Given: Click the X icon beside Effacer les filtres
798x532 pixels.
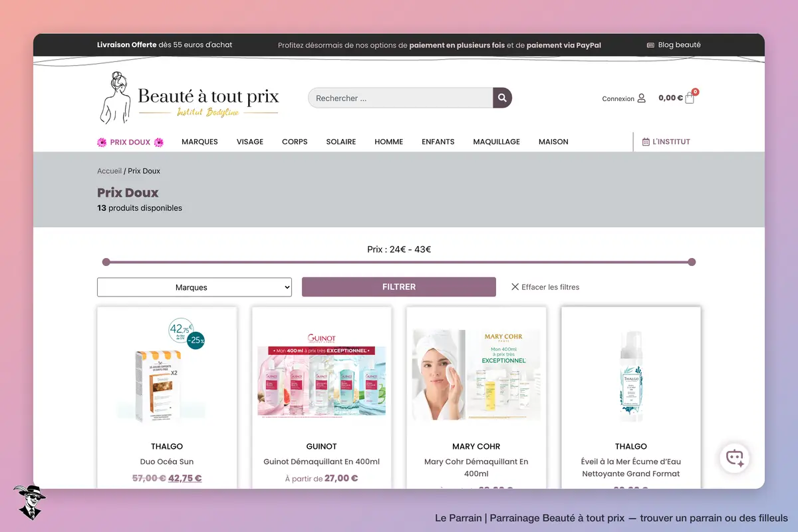Looking at the screenshot, I should [x=515, y=287].
